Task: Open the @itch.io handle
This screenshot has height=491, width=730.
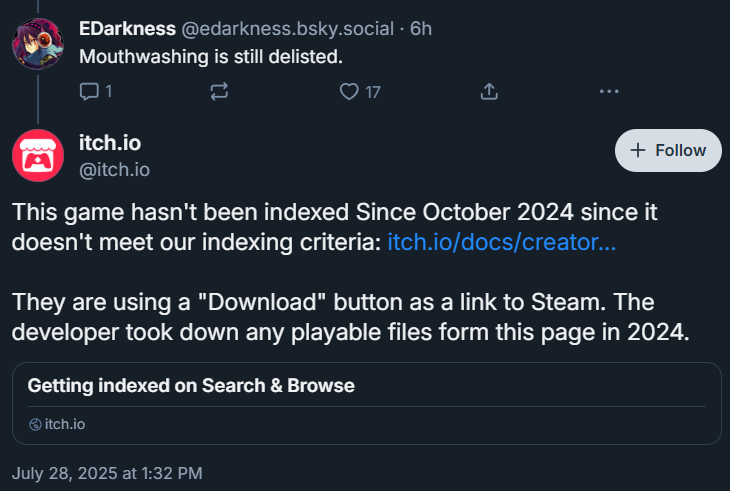Action: (x=115, y=170)
